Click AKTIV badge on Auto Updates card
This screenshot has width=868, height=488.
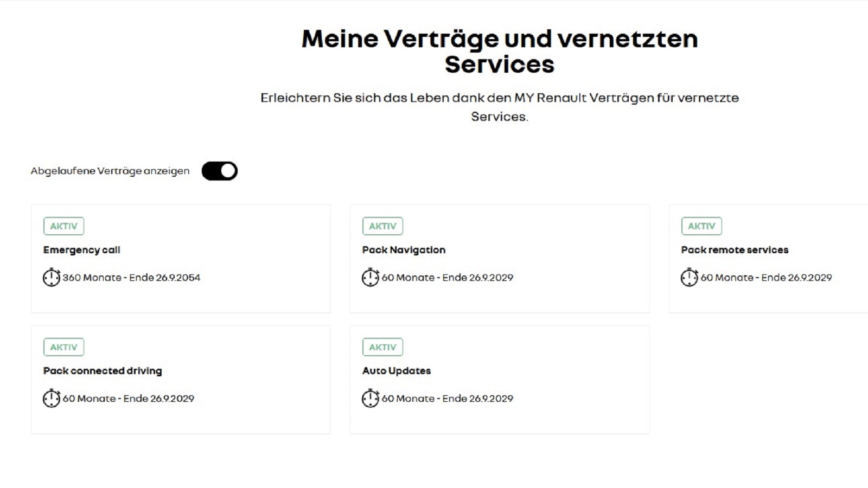[x=383, y=347]
